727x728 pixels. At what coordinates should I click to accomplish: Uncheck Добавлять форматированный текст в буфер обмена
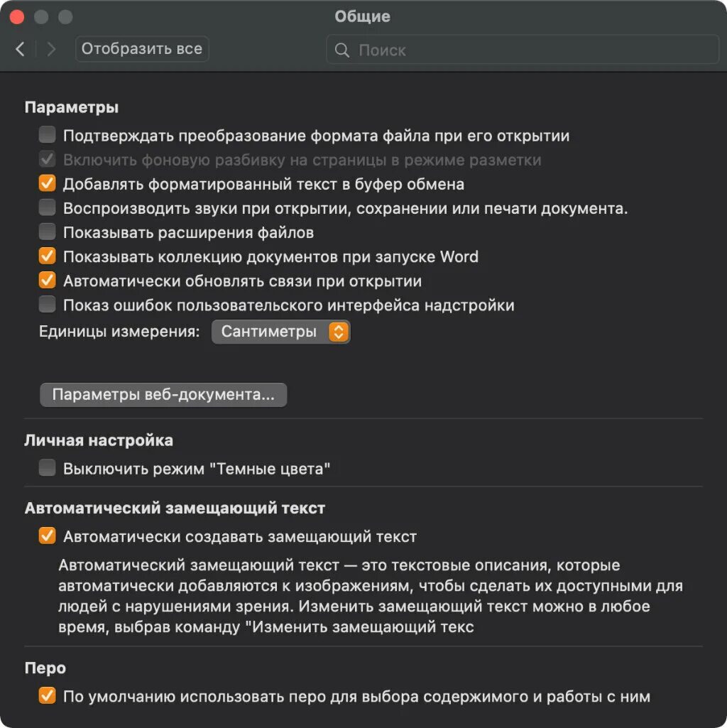coord(48,183)
